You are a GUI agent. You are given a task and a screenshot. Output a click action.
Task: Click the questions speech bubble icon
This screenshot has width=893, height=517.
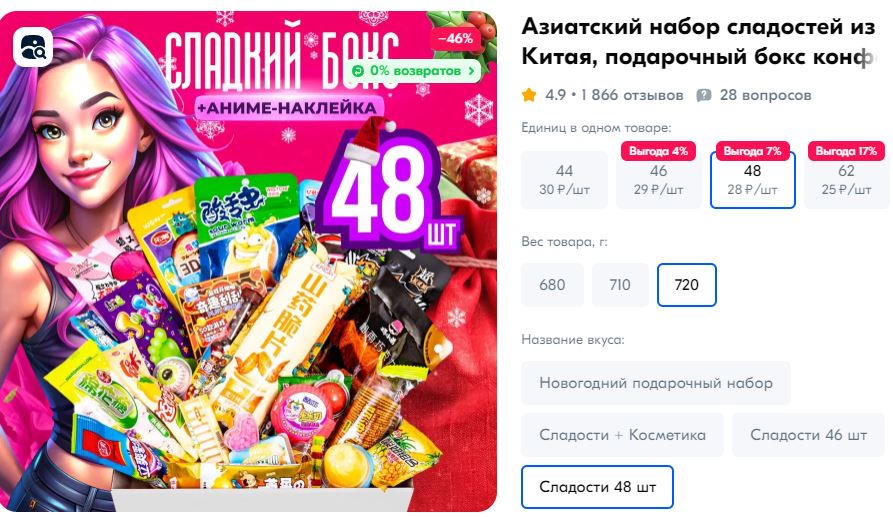(x=704, y=95)
